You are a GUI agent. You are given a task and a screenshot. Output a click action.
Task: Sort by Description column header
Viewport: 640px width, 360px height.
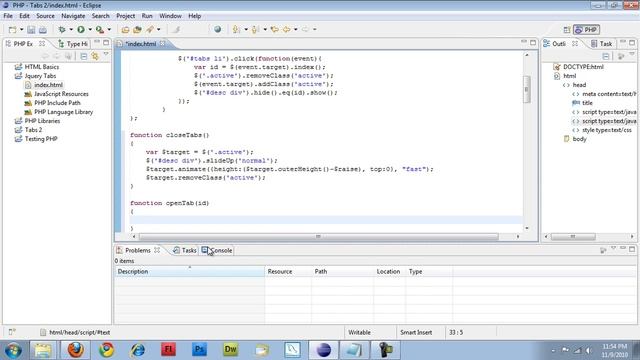pyautogui.click(x=189, y=271)
